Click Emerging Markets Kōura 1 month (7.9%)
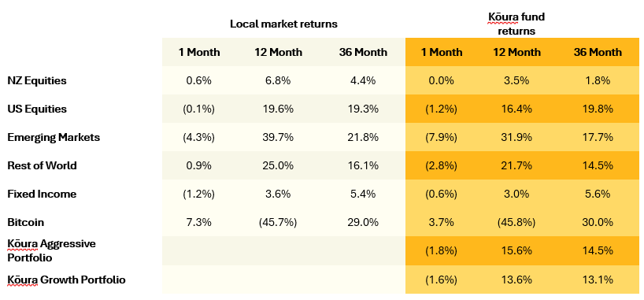Viewport: 644px width, 300px height. (441, 137)
